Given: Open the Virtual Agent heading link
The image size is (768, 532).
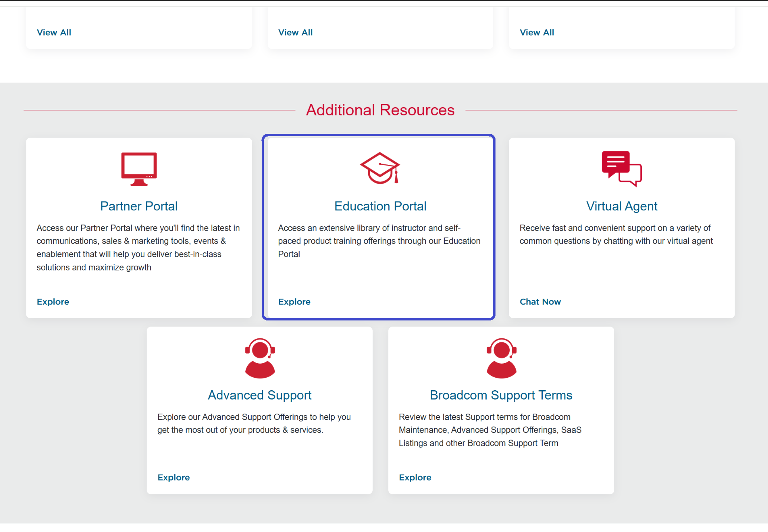Looking at the screenshot, I should point(621,206).
